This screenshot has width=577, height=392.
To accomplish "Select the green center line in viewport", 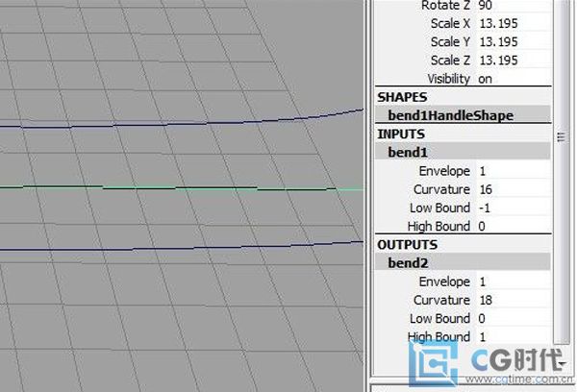I will 192,187.
